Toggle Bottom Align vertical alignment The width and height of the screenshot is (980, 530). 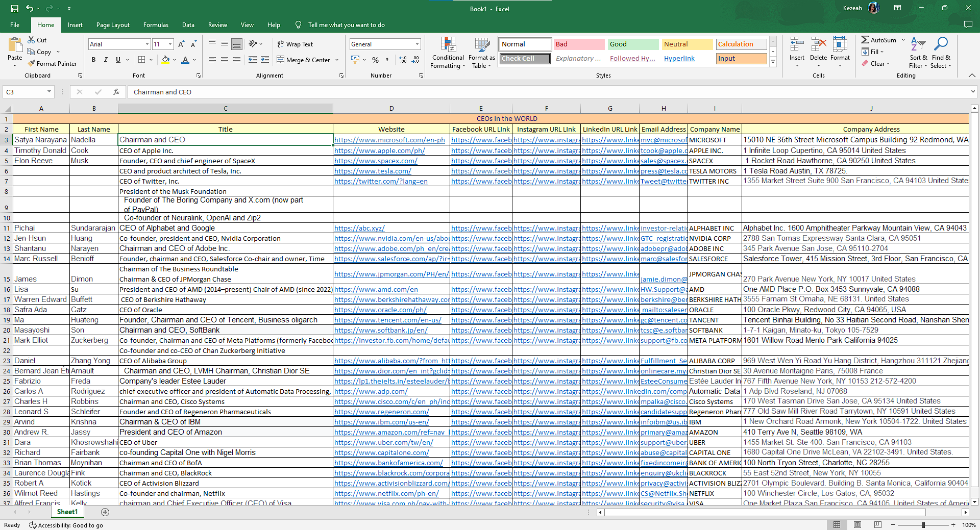click(x=237, y=44)
